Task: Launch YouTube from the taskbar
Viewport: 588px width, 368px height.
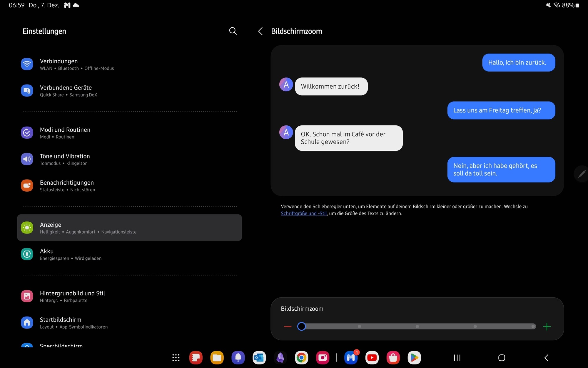Action: 372,358
